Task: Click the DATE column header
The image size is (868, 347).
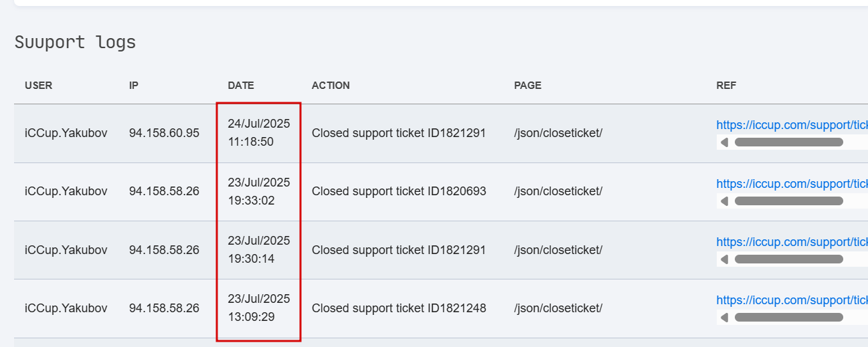Action: [x=241, y=86]
